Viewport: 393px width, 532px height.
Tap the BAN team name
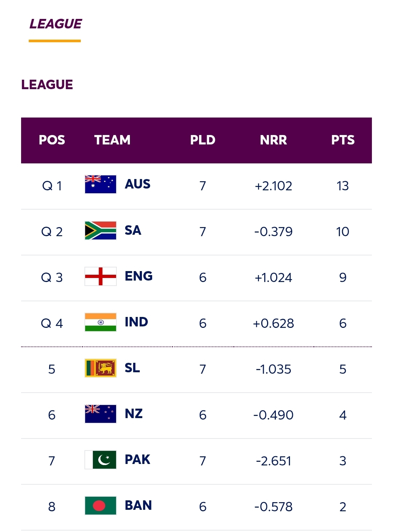click(x=138, y=505)
